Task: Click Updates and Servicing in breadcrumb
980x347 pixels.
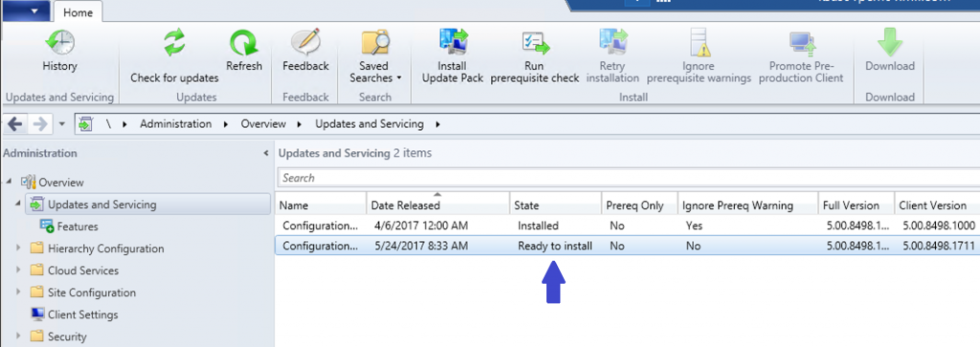Action: coord(368,124)
